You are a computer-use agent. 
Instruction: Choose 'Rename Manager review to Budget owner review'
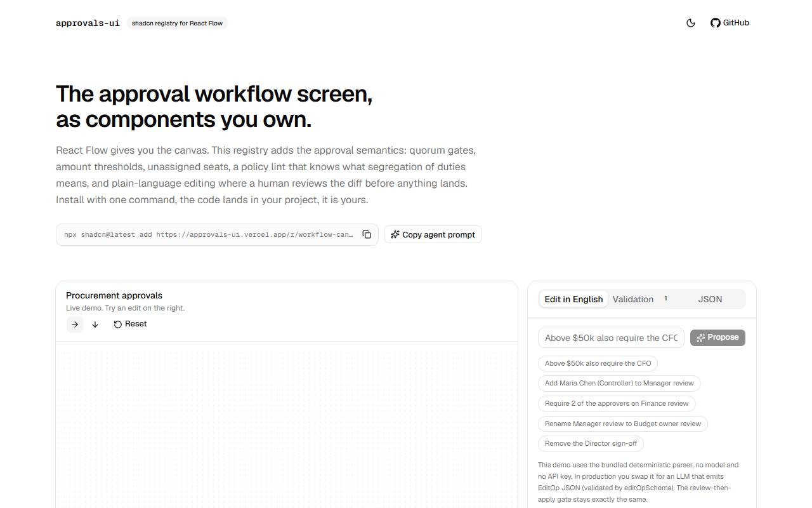[623, 424]
